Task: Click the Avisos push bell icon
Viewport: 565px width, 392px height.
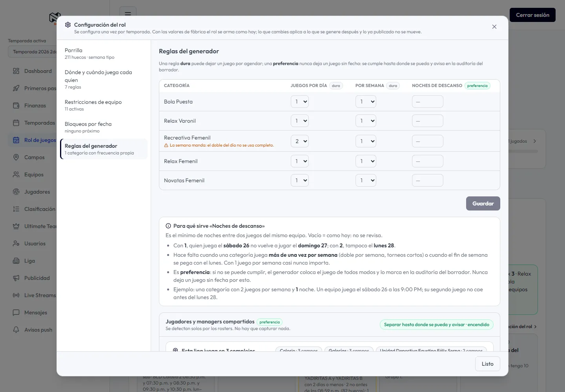Action: pyautogui.click(x=16, y=330)
